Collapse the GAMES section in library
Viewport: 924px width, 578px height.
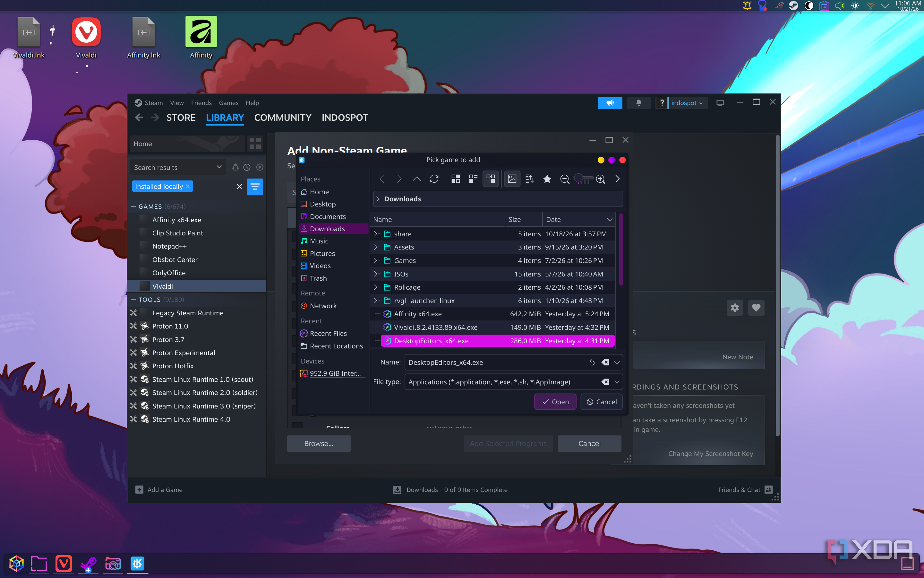(x=133, y=206)
